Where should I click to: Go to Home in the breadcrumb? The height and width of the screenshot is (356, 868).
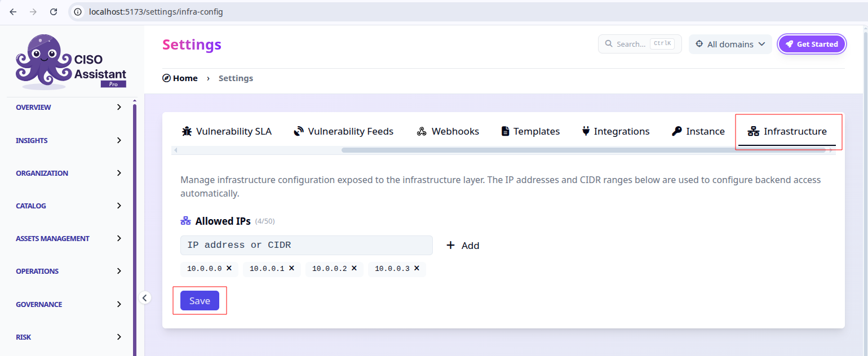click(180, 78)
